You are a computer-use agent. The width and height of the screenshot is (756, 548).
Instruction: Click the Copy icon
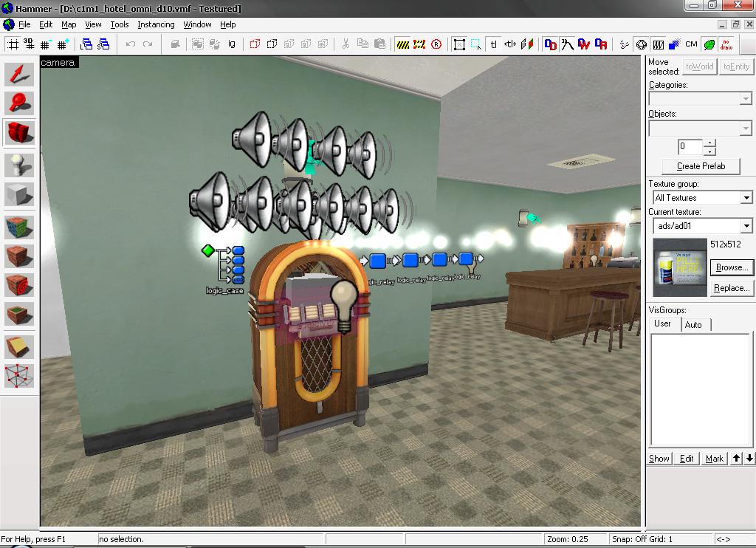(x=362, y=44)
